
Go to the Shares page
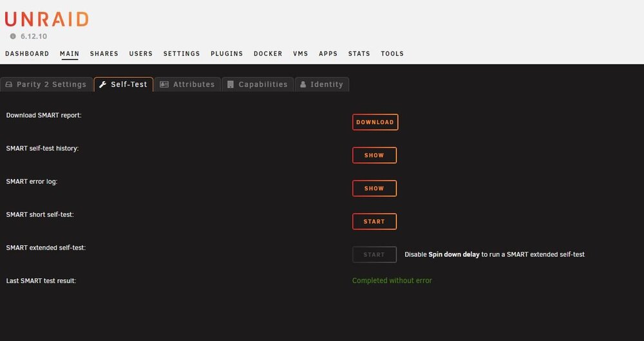click(104, 53)
